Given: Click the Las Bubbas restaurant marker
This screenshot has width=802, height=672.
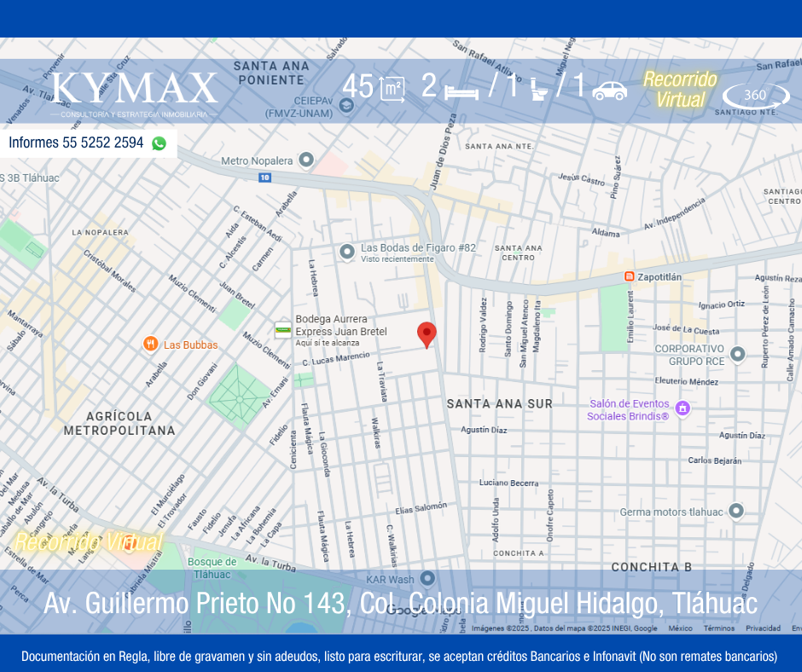Looking at the screenshot, I should (150, 345).
